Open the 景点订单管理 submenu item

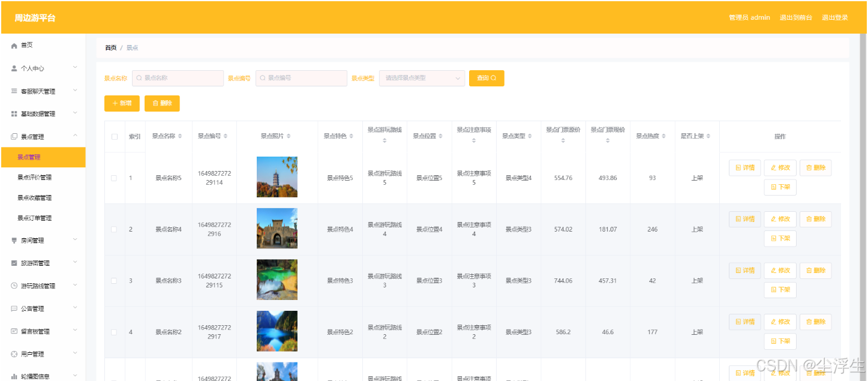[x=43, y=218]
